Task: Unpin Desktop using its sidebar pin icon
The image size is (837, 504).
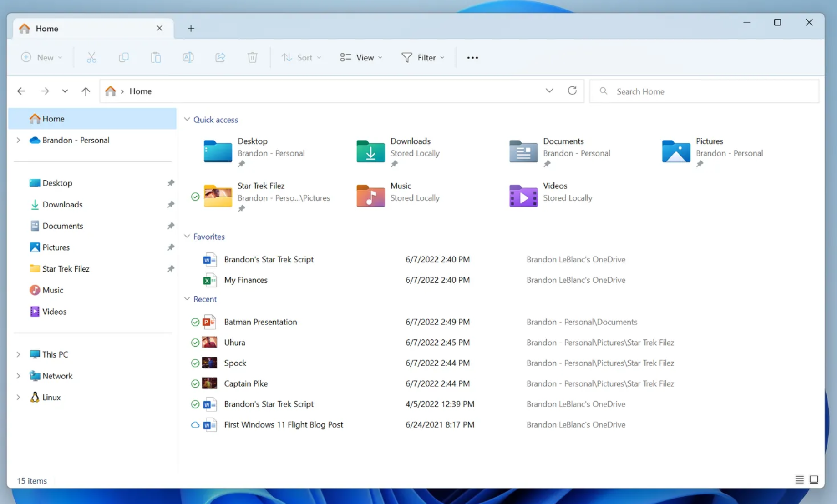Action: tap(171, 183)
